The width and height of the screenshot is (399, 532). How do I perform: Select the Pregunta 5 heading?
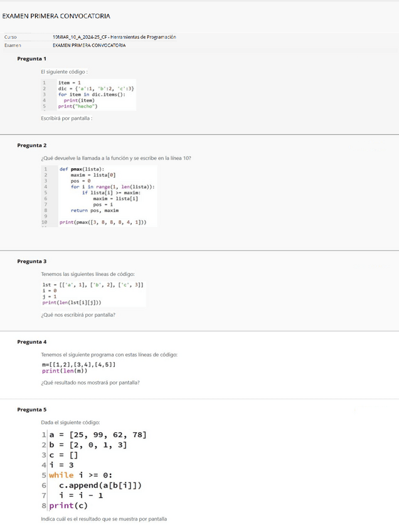[31, 410]
